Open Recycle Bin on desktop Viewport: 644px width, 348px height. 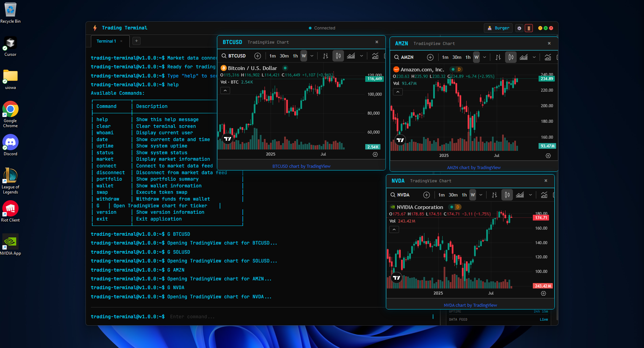(10, 13)
